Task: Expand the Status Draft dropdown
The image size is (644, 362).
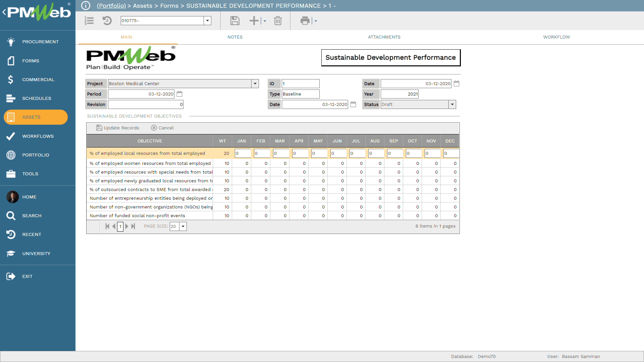Action: [452, 105]
